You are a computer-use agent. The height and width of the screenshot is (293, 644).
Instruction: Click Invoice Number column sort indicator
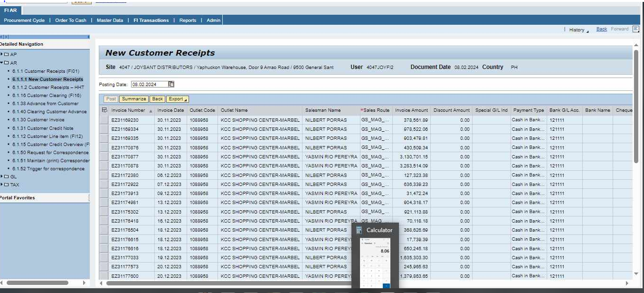point(151,111)
